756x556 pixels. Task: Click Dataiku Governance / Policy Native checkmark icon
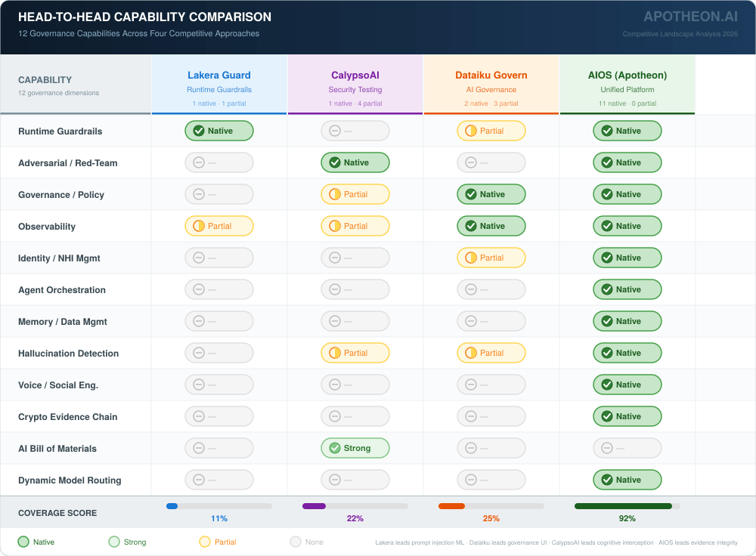pos(471,194)
